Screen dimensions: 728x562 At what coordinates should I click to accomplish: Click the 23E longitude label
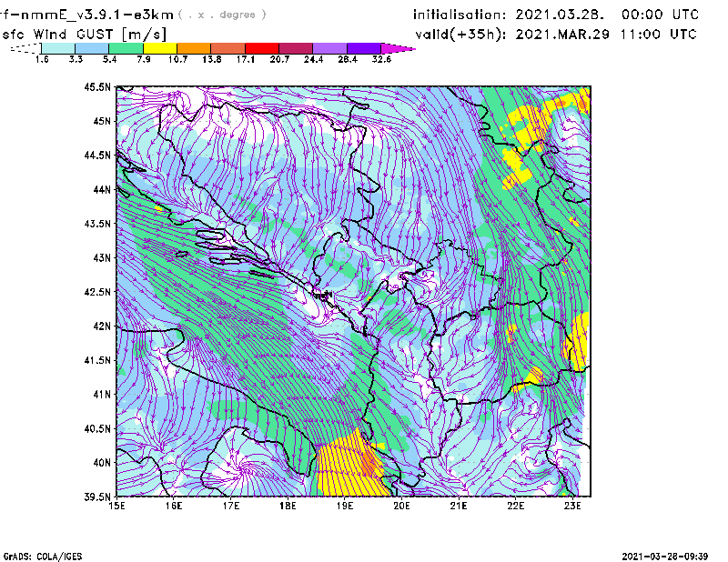572,506
